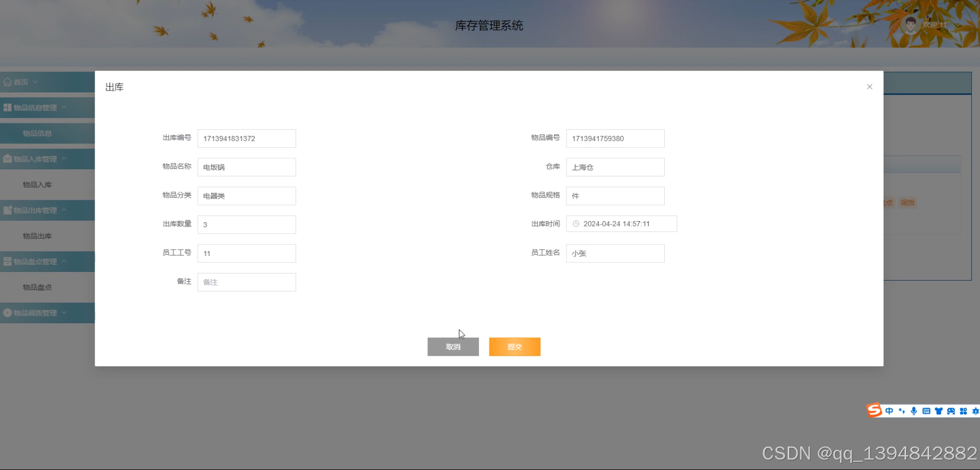This screenshot has width=980, height=470.
Task: Open the user dropdown arrow in header
Action: (x=958, y=25)
